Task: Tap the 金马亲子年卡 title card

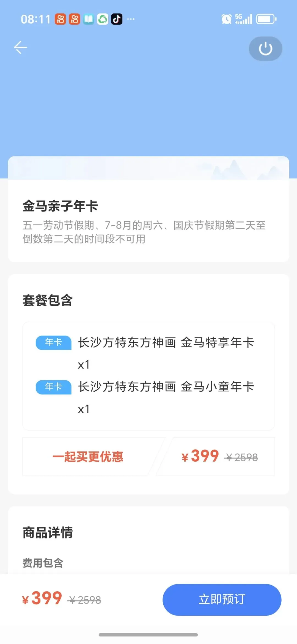Action: pyautogui.click(x=148, y=221)
